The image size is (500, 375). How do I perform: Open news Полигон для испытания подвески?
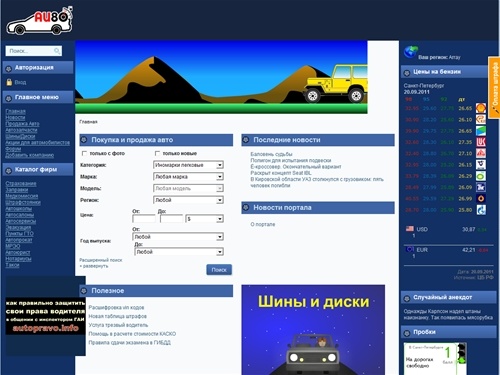(x=291, y=160)
